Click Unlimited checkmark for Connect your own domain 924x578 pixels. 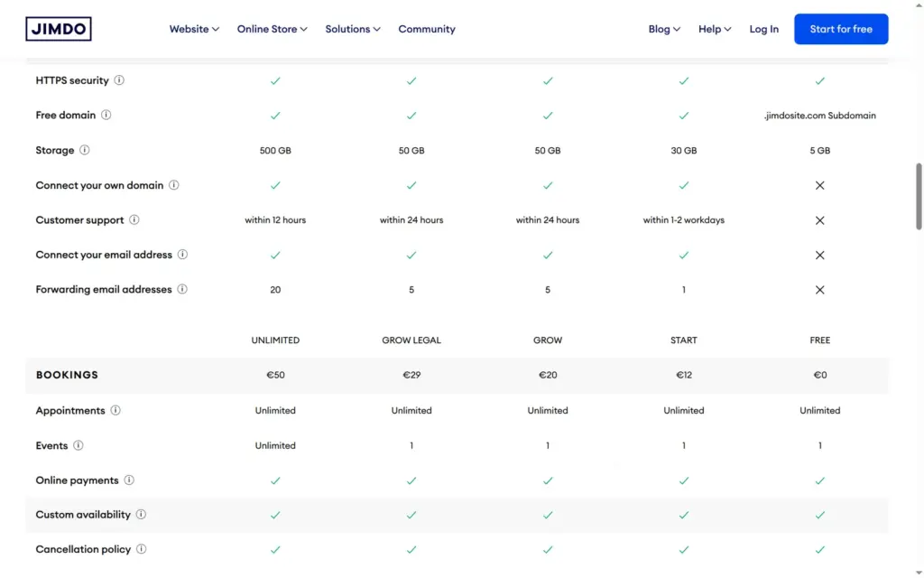pos(275,185)
